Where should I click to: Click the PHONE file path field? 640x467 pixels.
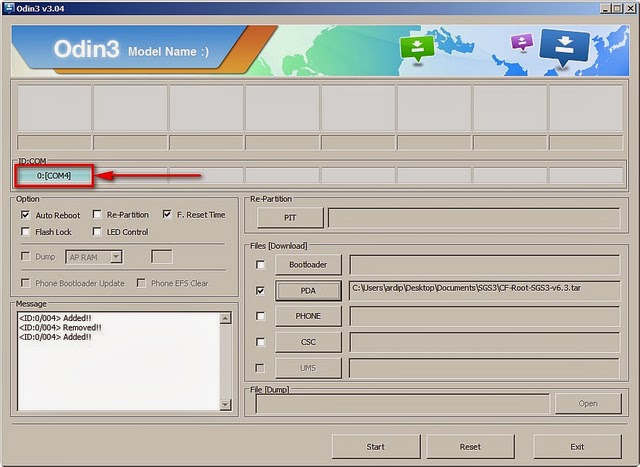[x=484, y=316]
